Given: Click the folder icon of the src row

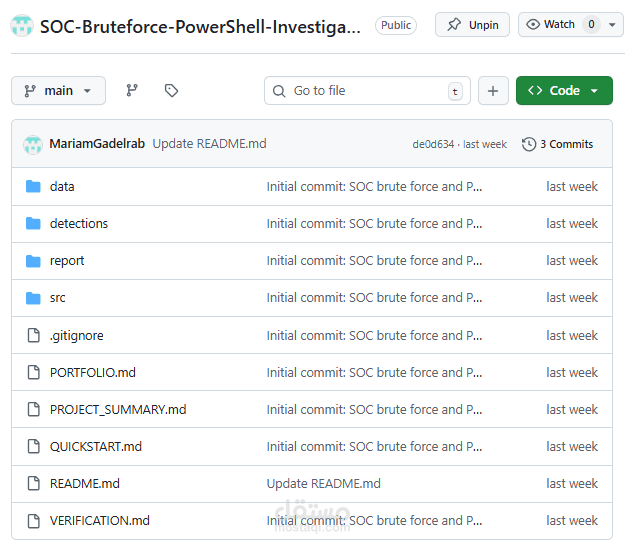Looking at the screenshot, I should pos(33,298).
